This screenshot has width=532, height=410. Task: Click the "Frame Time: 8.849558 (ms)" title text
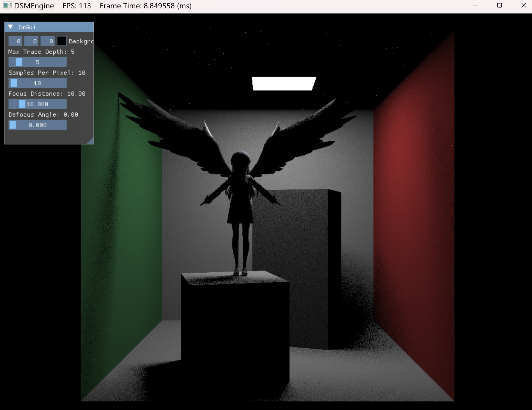pyautogui.click(x=146, y=6)
